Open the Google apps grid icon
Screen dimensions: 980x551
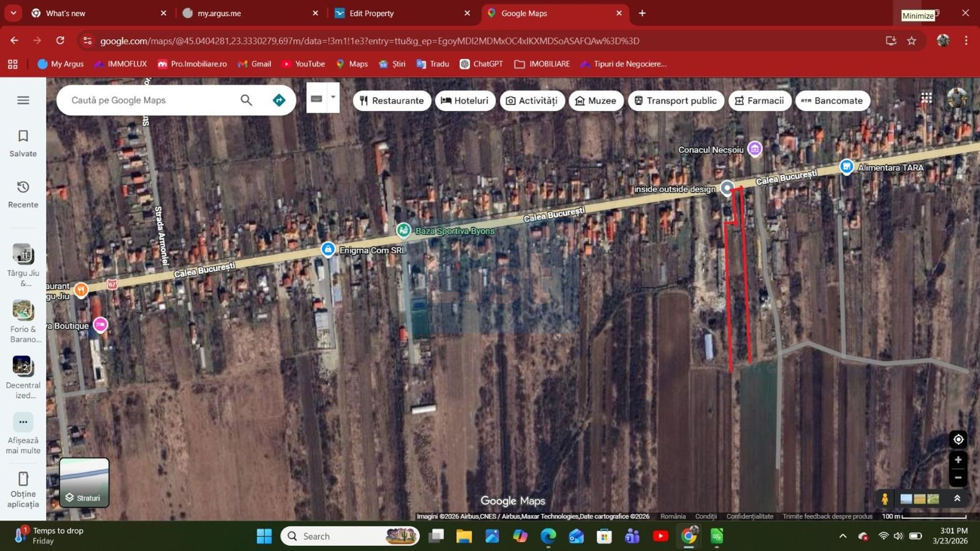point(926,98)
